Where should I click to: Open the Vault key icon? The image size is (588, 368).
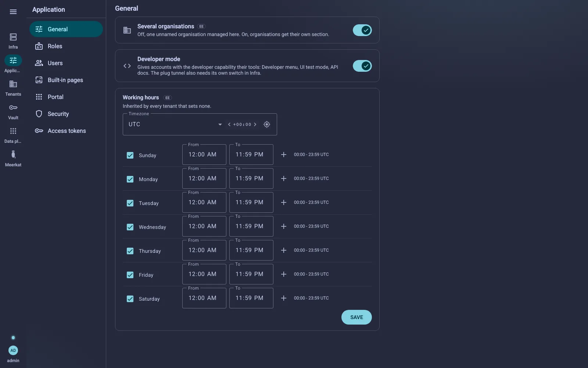click(x=13, y=107)
